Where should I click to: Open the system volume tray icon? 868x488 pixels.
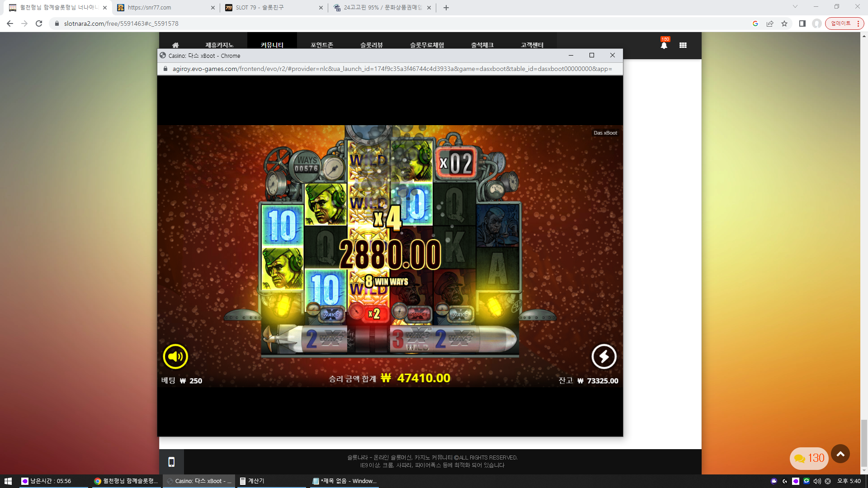pyautogui.click(x=817, y=481)
